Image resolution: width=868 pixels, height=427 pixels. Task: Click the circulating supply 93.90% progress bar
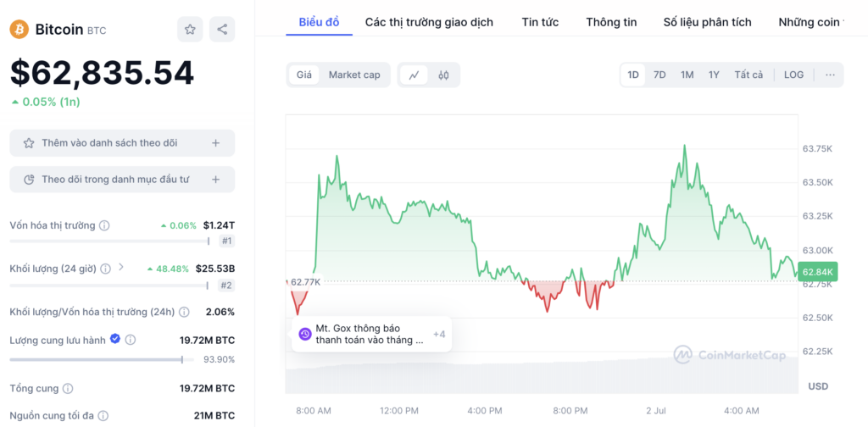pyautogui.click(x=102, y=359)
